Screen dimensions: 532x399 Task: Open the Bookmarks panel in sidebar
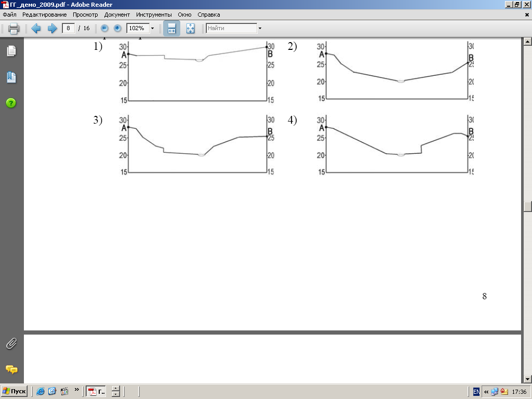pyautogui.click(x=11, y=77)
